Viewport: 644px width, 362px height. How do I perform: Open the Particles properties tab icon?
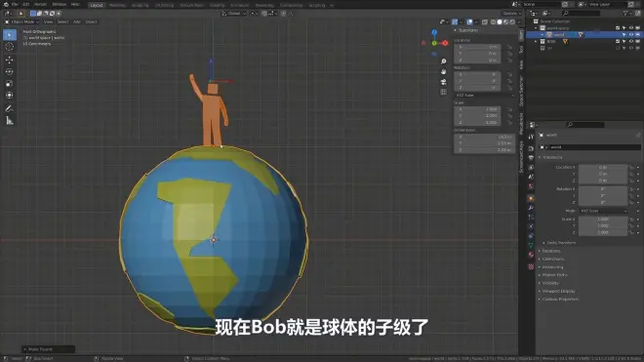coord(531,218)
